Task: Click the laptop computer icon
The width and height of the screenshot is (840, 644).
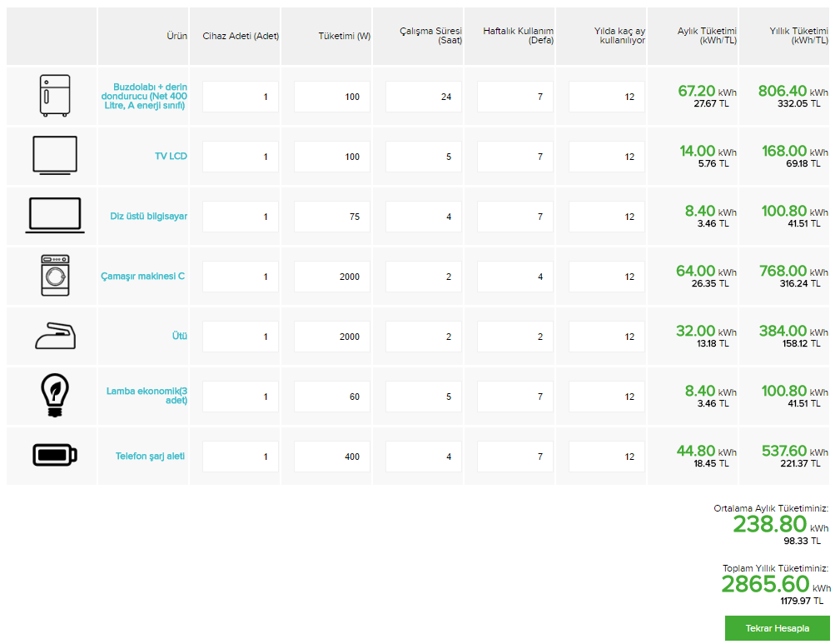Action: (54, 216)
